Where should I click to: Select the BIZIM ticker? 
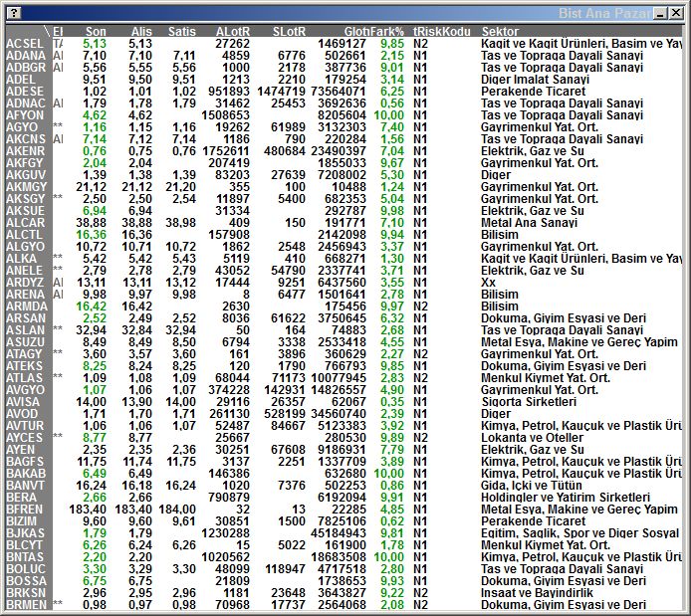[x=22, y=520]
